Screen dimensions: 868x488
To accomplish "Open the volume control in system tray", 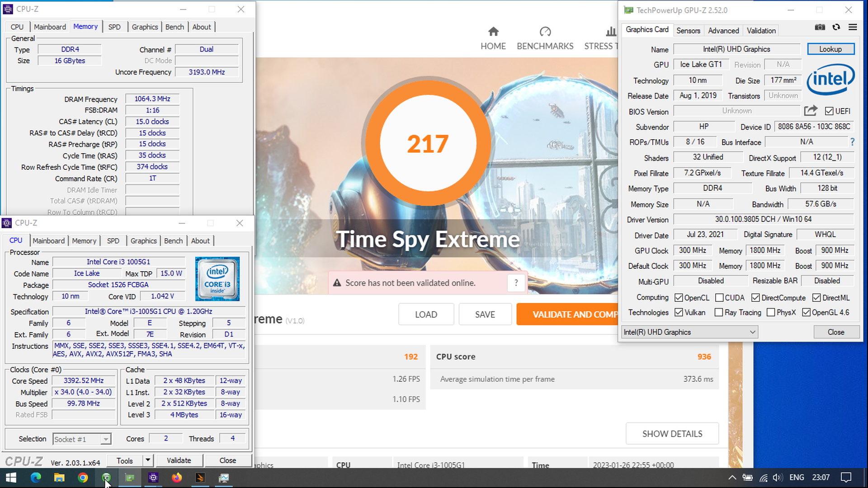I will click(x=778, y=478).
